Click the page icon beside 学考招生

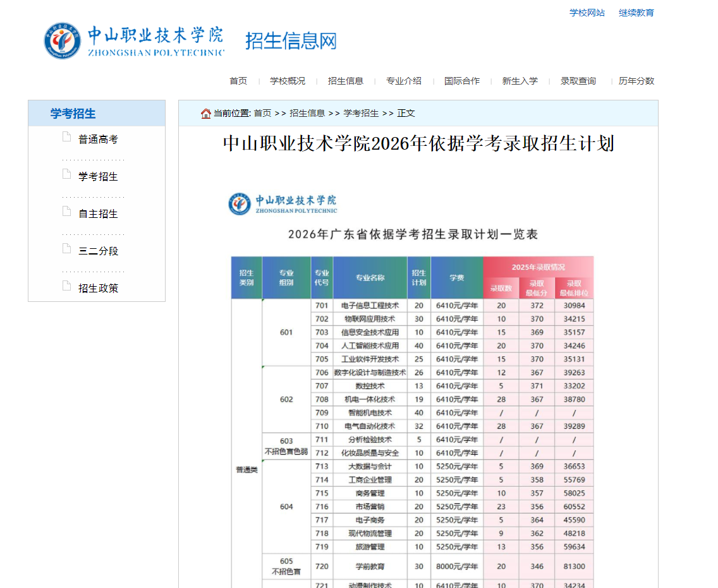66,172
